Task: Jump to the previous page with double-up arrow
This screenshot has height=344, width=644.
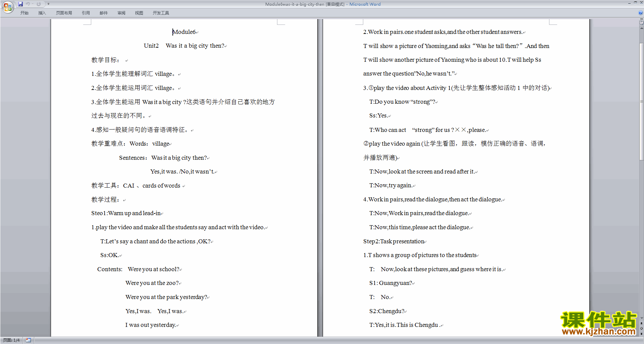Action: [641, 323]
